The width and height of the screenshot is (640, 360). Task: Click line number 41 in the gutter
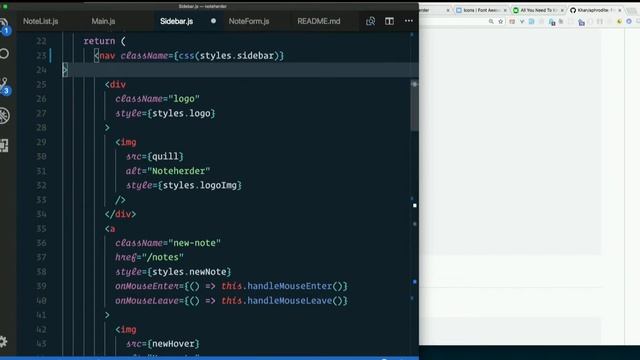[41, 315]
